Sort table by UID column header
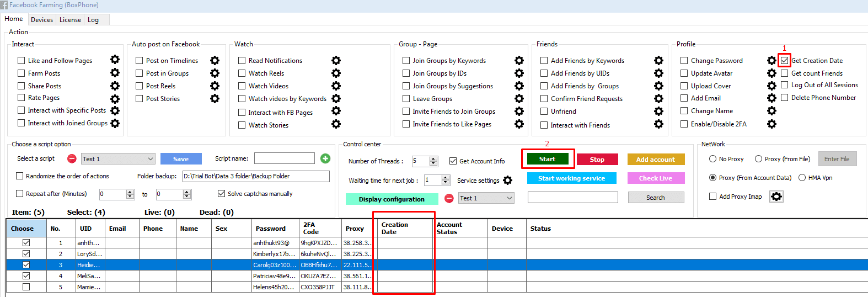 tap(90, 228)
